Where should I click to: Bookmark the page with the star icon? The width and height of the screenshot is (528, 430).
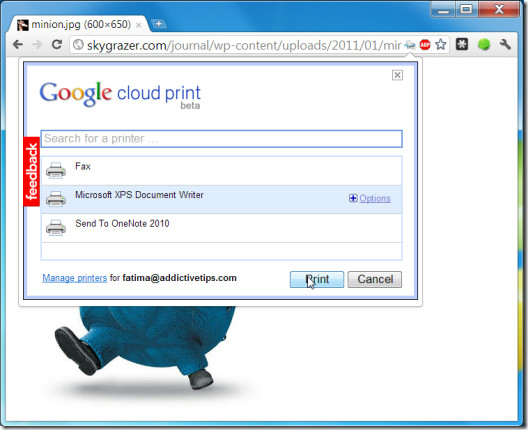point(440,44)
